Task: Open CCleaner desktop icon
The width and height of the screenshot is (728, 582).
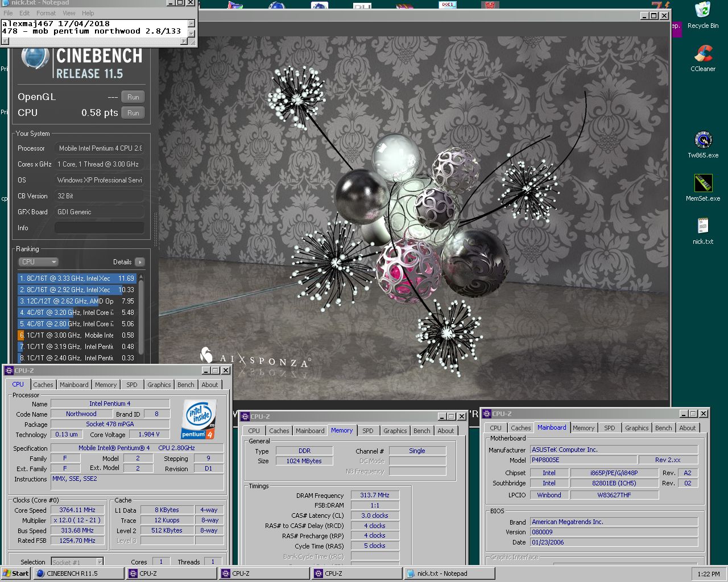Action: (703, 58)
